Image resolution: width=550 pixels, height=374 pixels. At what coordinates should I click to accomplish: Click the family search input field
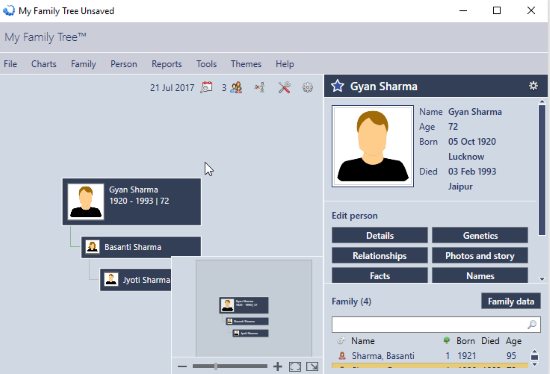[x=436, y=325]
